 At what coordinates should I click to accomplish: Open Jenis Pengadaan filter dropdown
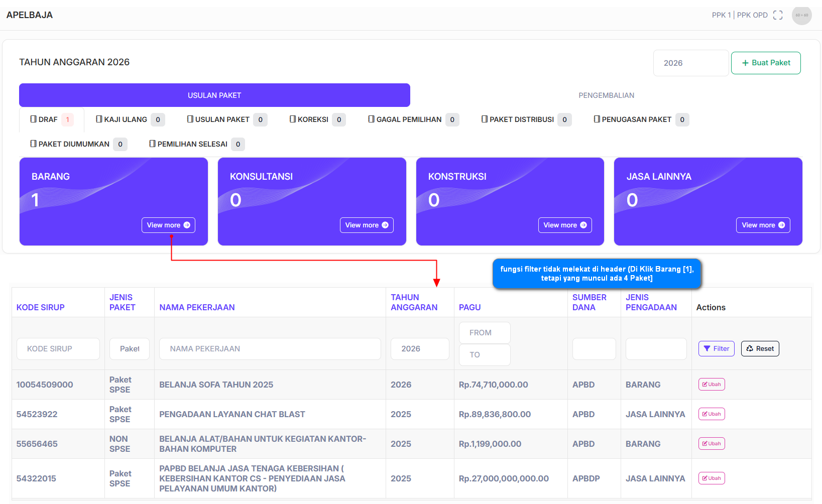point(656,348)
